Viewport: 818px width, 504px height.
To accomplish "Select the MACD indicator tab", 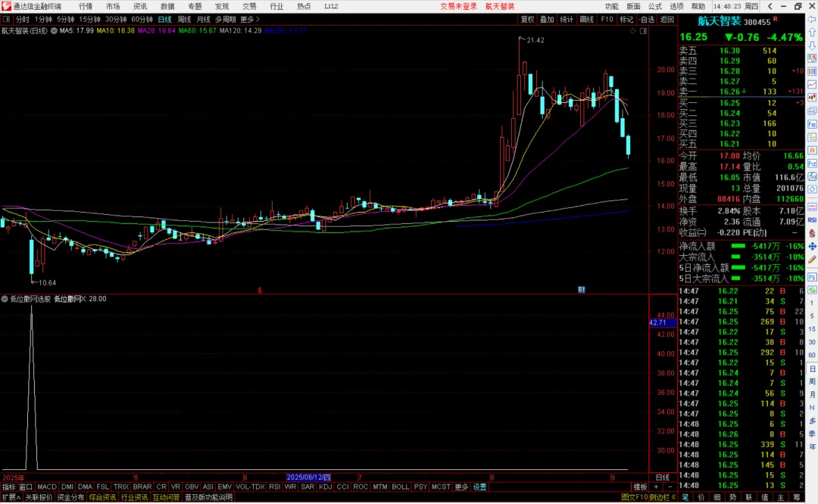I will point(46,487).
